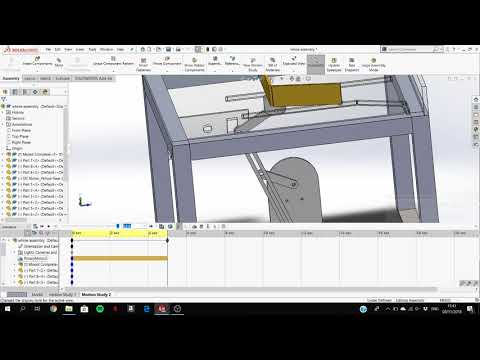480x360 pixels.
Task: Click the Print icon in top toolbar
Action: (x=178, y=49)
